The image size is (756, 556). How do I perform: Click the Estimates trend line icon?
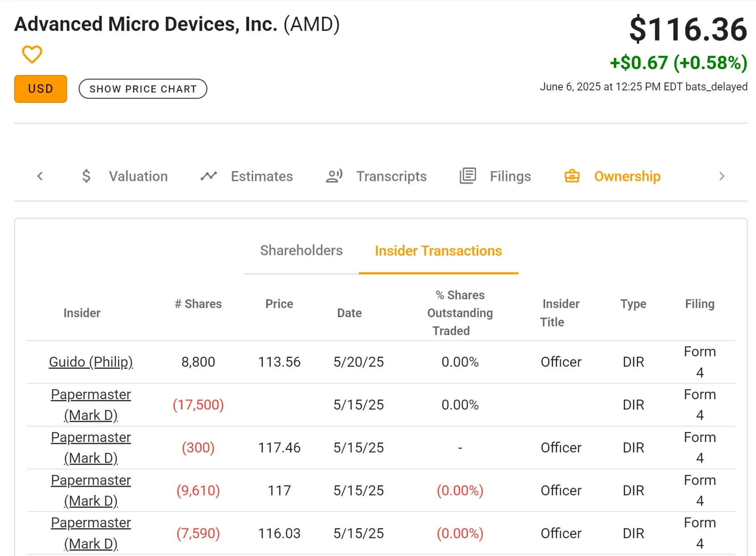coord(209,176)
